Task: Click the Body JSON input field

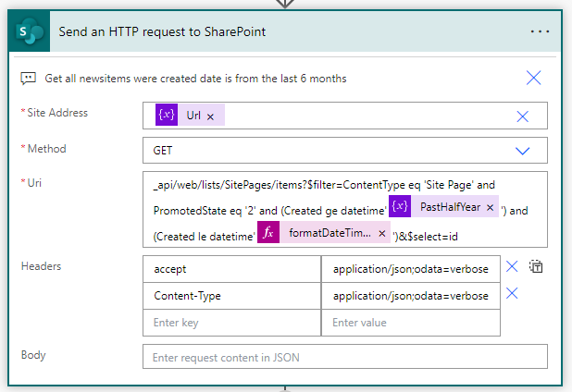Action: [x=344, y=357]
